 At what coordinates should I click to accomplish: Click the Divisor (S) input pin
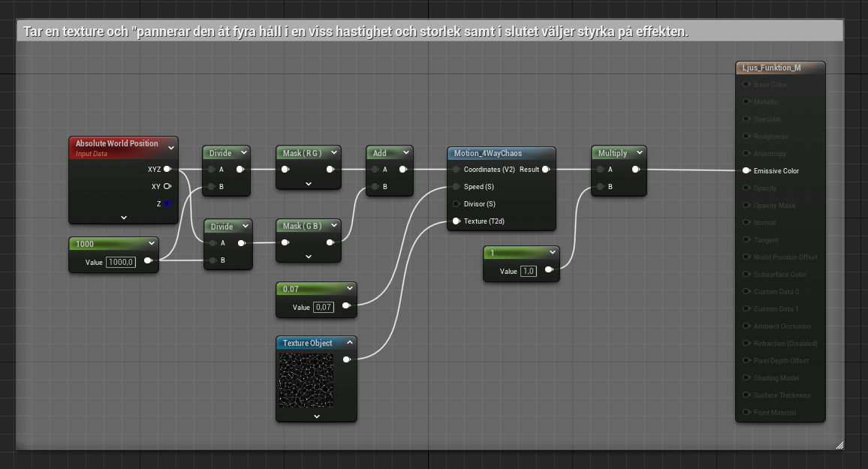click(456, 204)
